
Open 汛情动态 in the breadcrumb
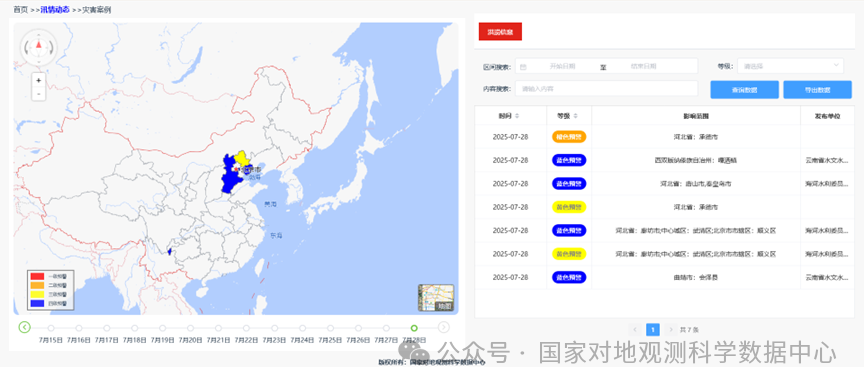[55, 9]
